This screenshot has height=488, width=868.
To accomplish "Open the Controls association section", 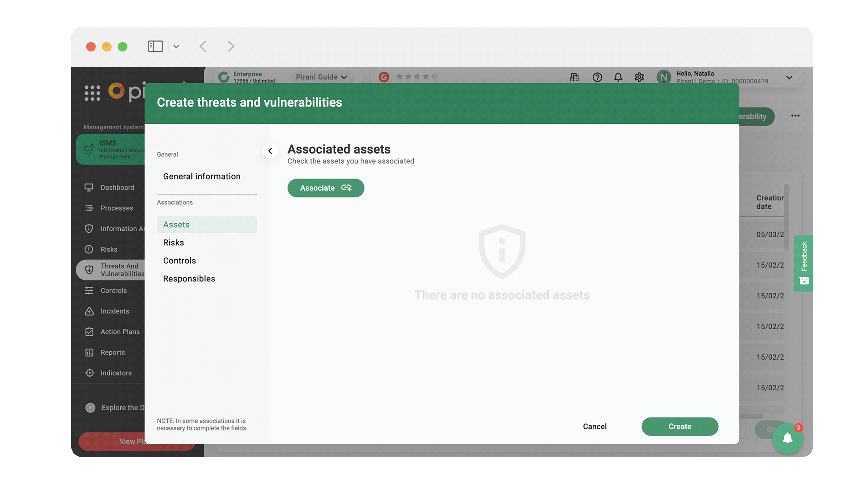I will (x=179, y=261).
